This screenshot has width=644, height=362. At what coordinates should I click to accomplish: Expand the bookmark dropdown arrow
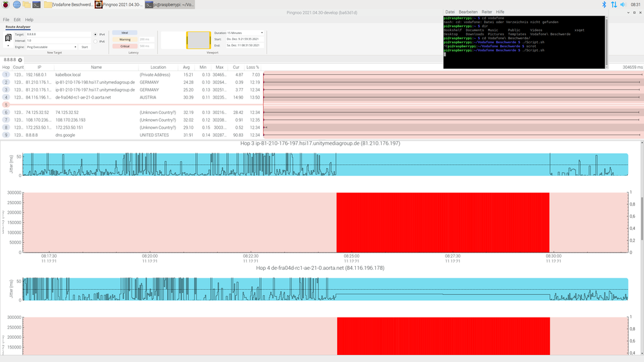point(9,46)
